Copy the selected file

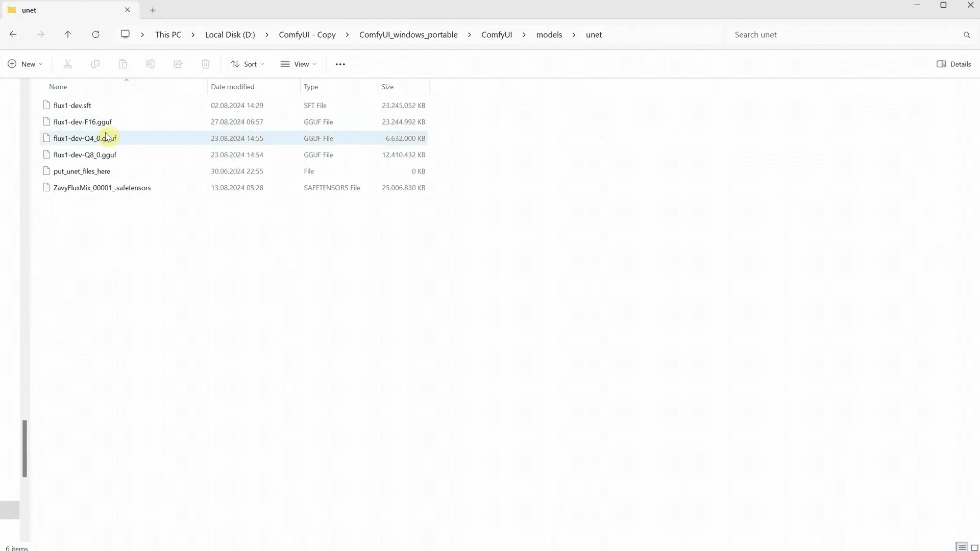tap(95, 64)
